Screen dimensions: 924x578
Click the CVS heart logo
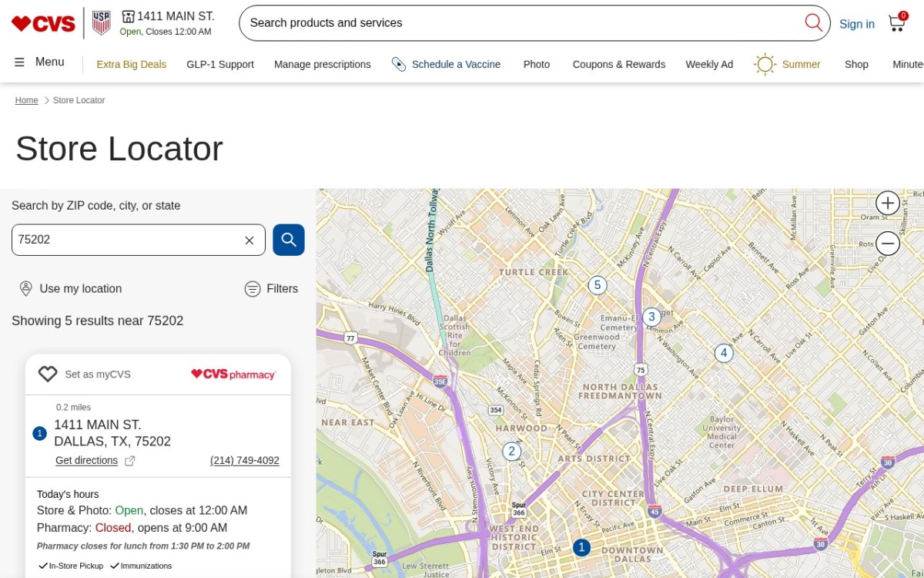(x=43, y=23)
